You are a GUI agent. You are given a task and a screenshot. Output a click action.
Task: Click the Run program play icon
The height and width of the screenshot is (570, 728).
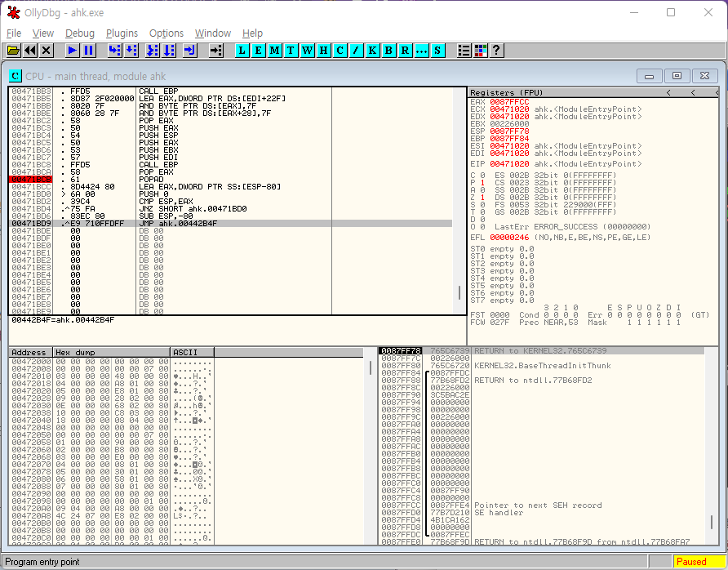(x=72, y=50)
